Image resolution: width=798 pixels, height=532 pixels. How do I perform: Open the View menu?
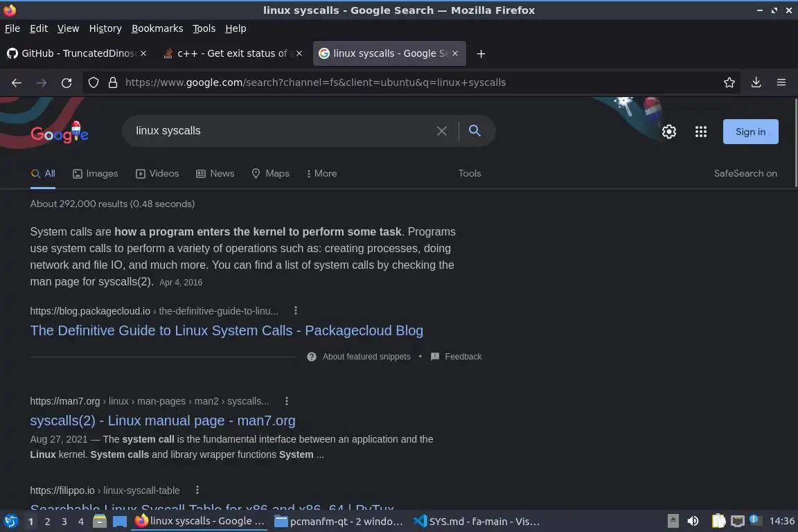(68, 28)
